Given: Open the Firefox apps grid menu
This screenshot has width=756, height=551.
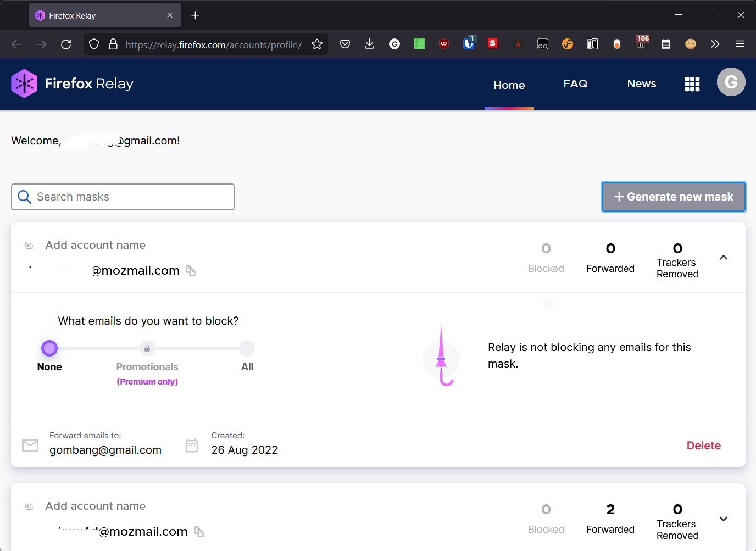Looking at the screenshot, I should [692, 84].
